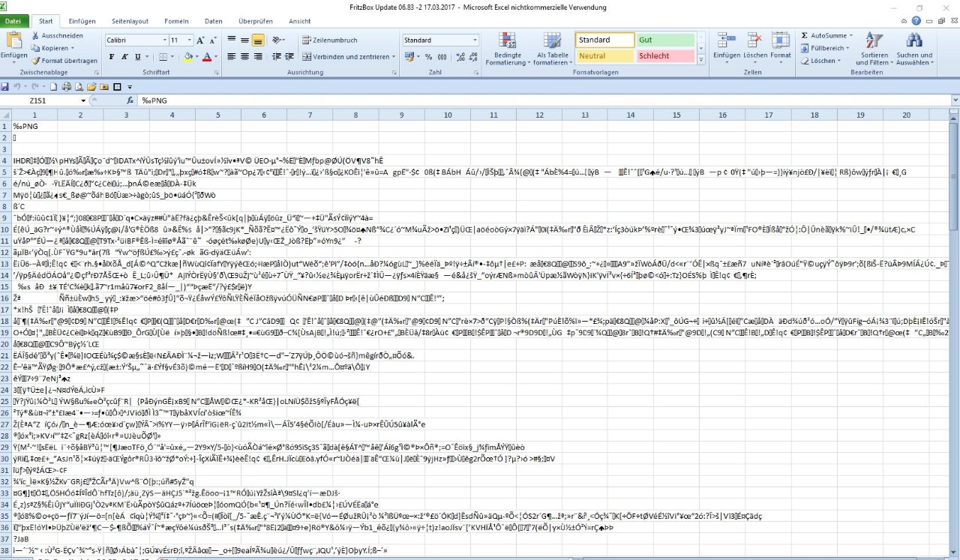
Task: Open the font size 11 dropdown
Action: click(189, 40)
